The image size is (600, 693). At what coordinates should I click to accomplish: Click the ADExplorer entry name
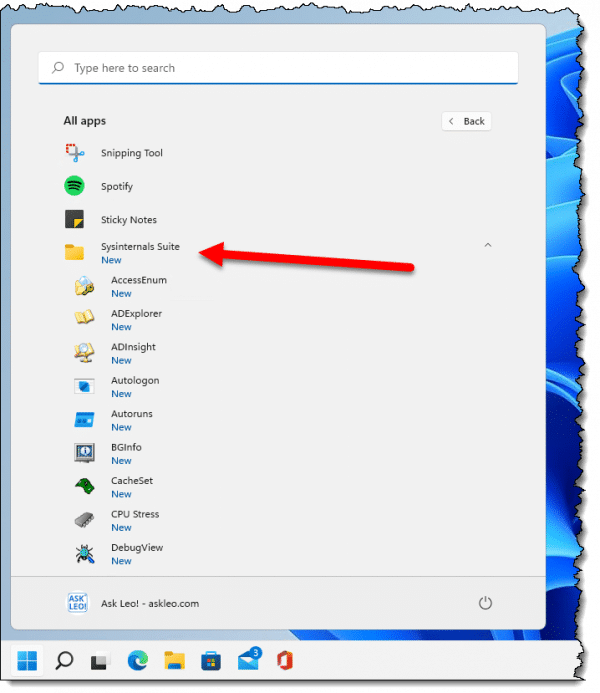136,313
